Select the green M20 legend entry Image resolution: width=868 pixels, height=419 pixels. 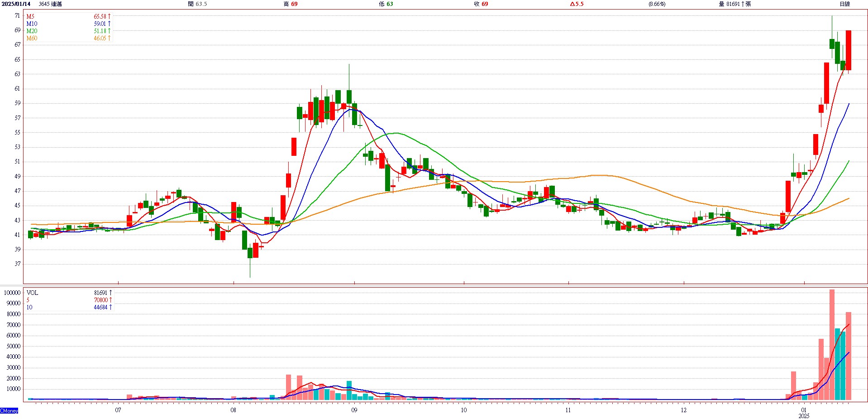(x=32, y=31)
